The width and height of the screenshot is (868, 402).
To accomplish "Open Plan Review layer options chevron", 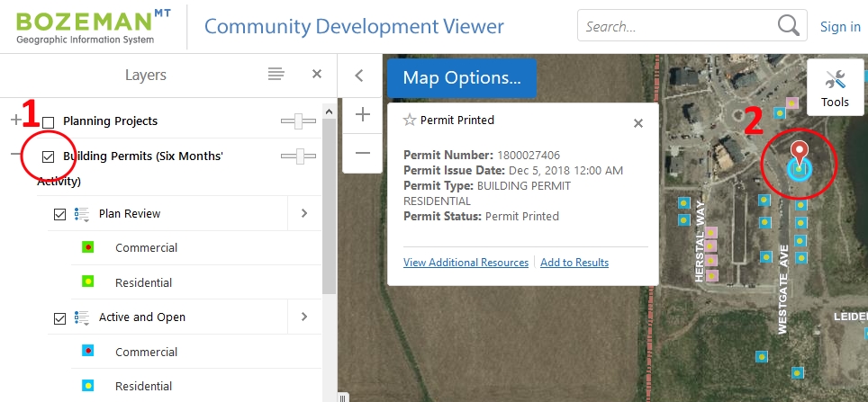I will pyautogui.click(x=303, y=214).
